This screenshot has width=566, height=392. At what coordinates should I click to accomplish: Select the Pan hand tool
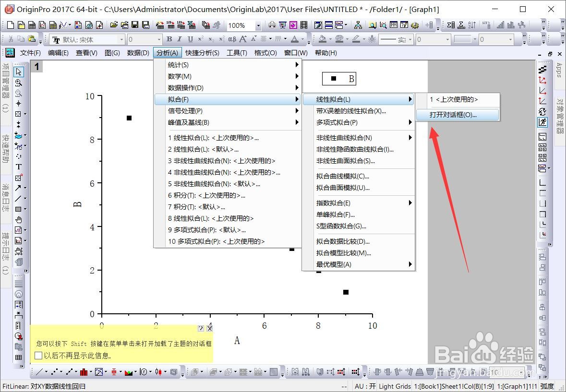click(18, 220)
